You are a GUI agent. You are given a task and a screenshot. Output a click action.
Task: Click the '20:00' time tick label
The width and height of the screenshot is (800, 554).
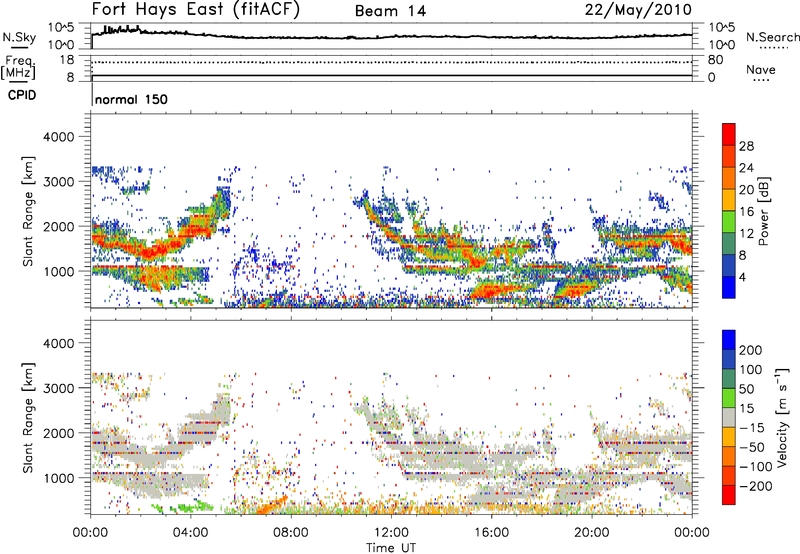pos(591,533)
